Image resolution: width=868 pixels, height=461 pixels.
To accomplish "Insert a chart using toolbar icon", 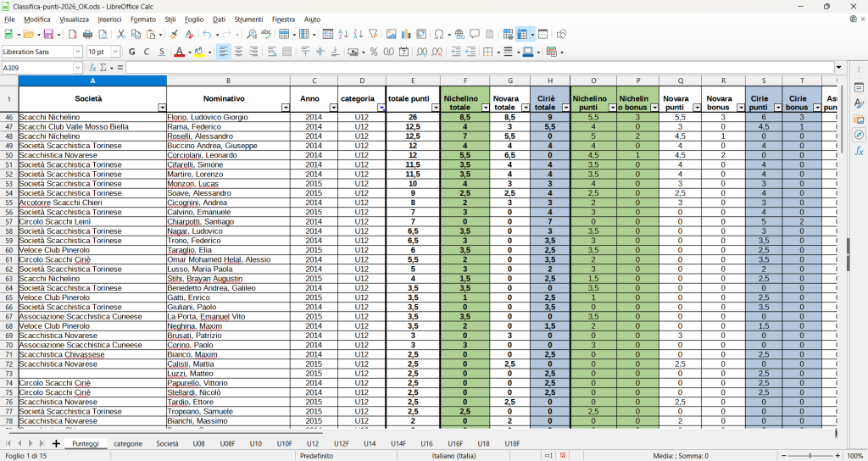I will [406, 34].
